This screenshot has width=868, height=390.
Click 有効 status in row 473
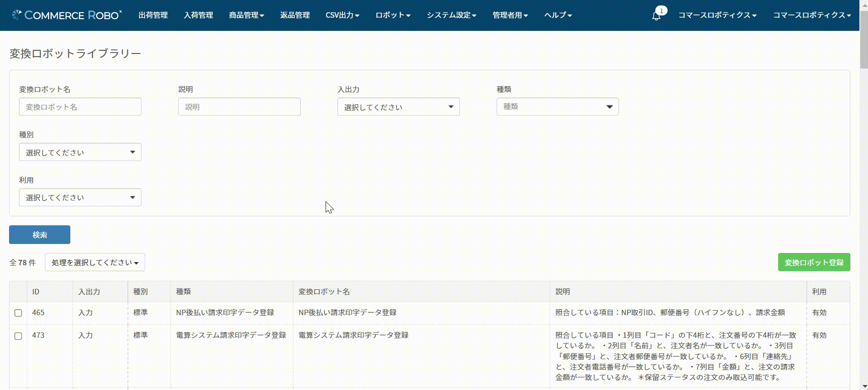point(819,335)
